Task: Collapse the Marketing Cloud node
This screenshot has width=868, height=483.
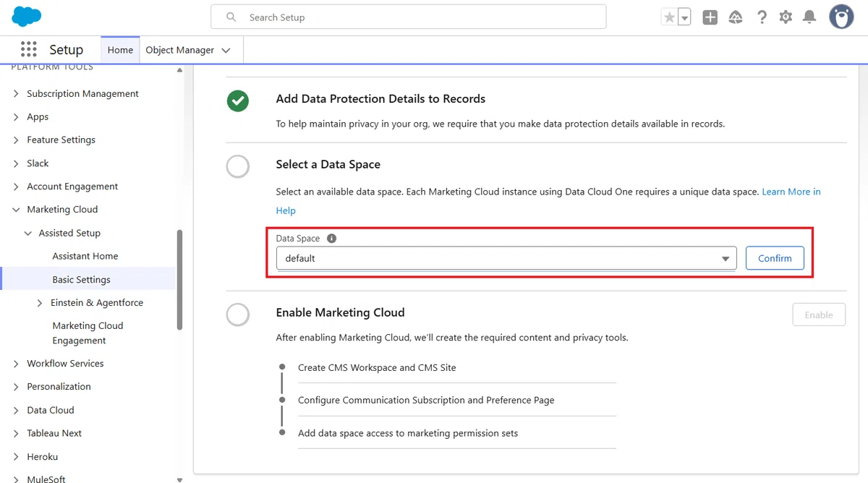Action: [17, 210]
